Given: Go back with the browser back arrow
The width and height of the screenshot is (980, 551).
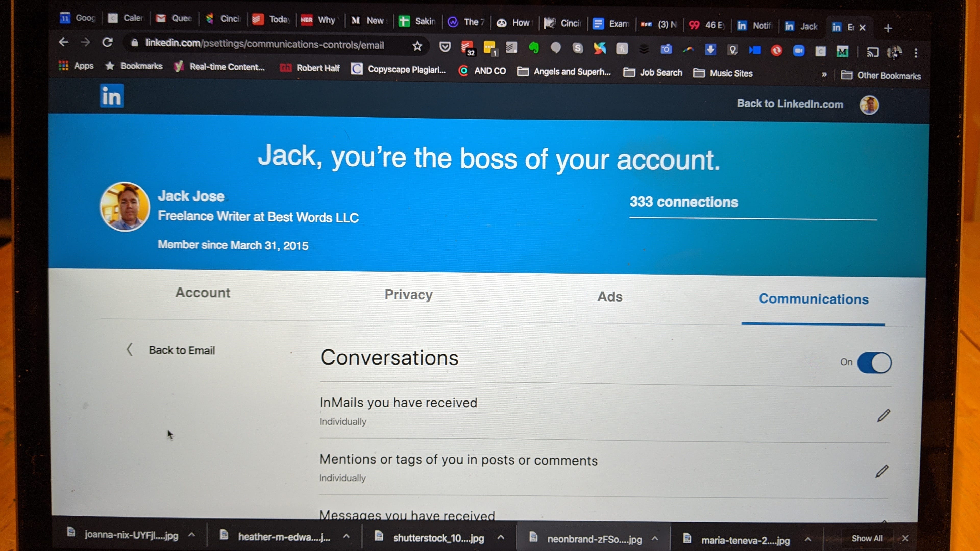Looking at the screenshot, I should point(64,42).
